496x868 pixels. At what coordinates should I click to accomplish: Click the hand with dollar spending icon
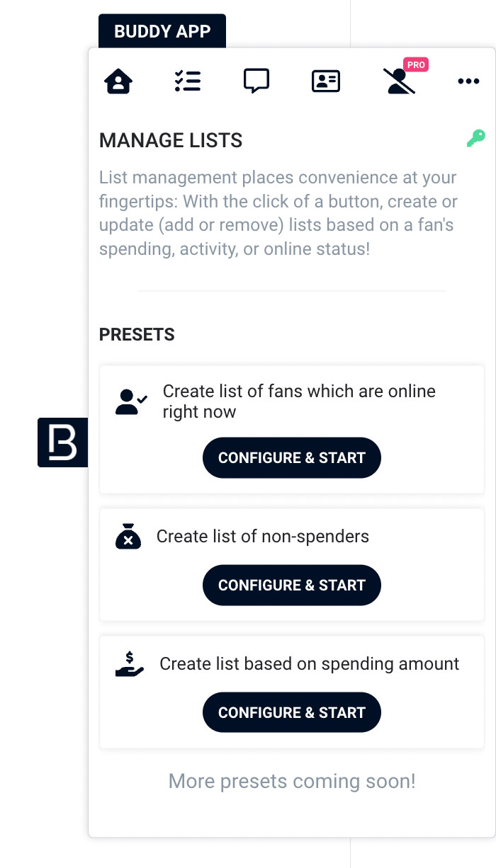(x=130, y=664)
